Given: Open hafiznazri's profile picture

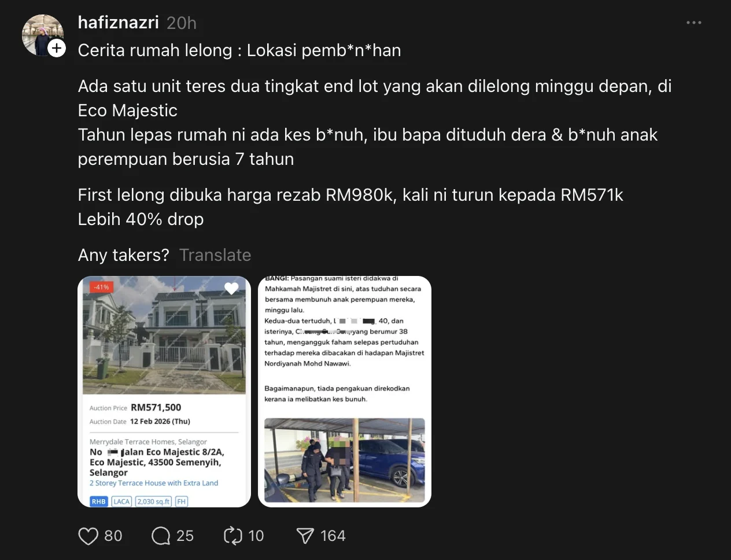Looking at the screenshot, I should coord(42,35).
